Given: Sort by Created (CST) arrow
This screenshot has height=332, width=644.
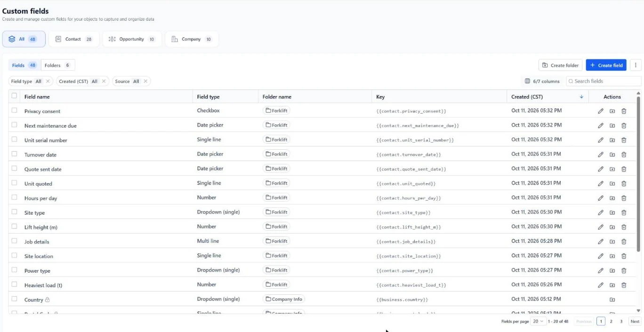Looking at the screenshot, I should [581, 97].
